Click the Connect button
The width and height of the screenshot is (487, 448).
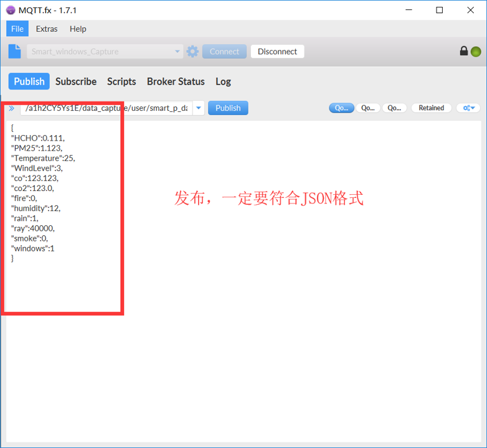point(224,52)
